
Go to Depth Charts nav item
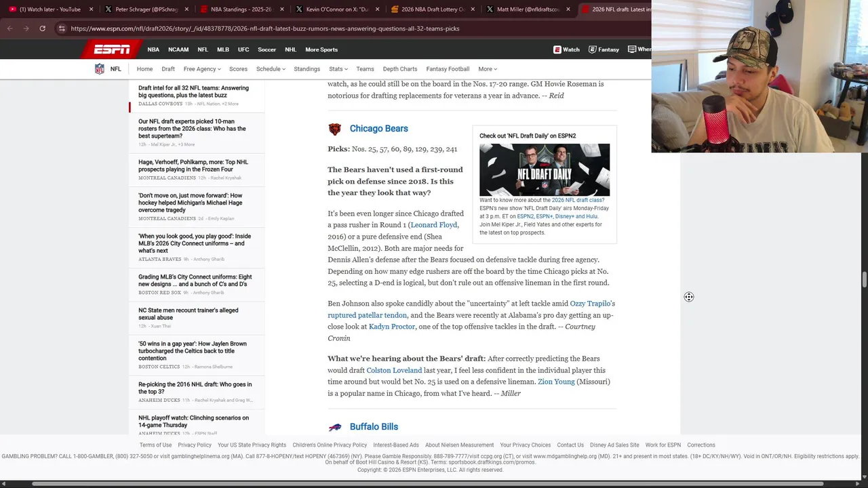click(x=400, y=69)
